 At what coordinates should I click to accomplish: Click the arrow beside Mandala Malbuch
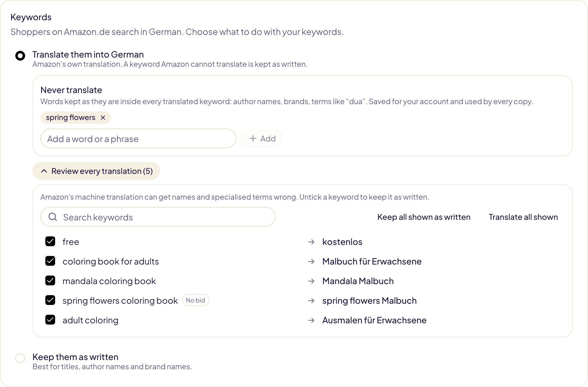click(311, 281)
